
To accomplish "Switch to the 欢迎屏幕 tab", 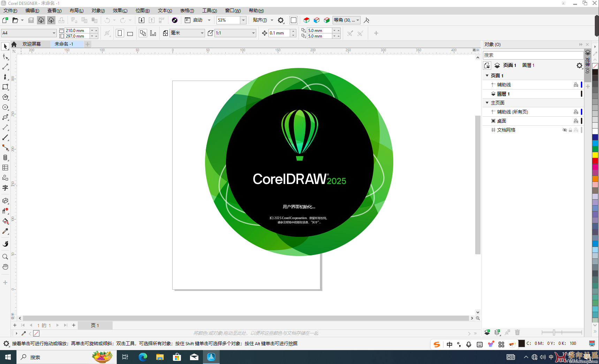I will point(32,44).
